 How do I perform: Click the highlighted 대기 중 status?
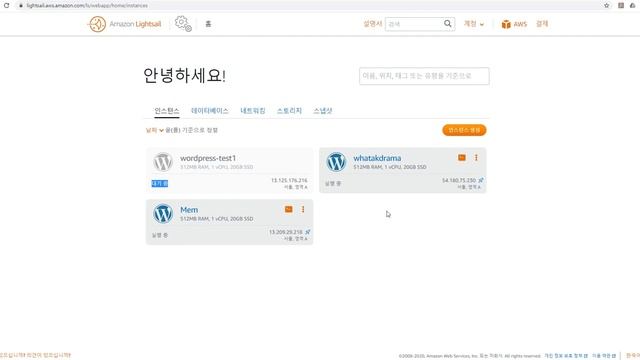tap(160, 183)
